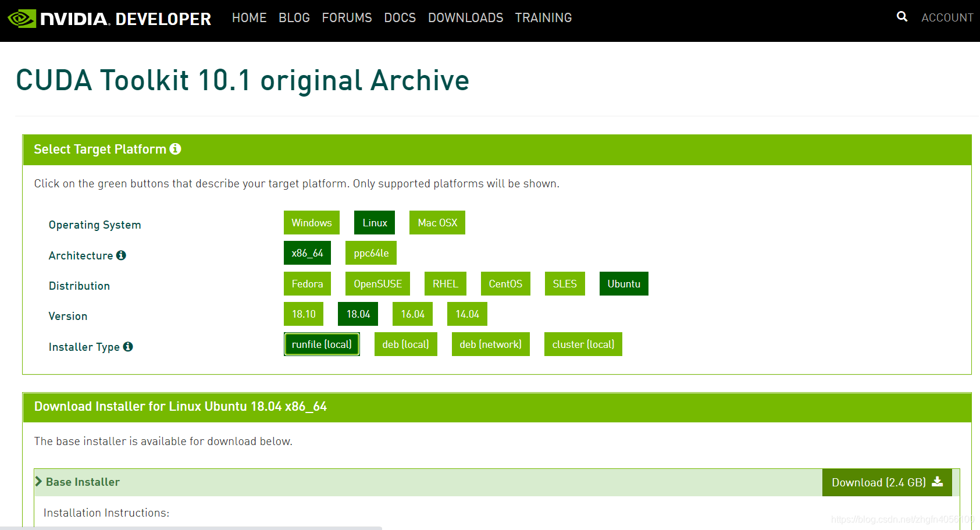Click Download Installer for Linux Ubuntu heading

tap(180, 407)
